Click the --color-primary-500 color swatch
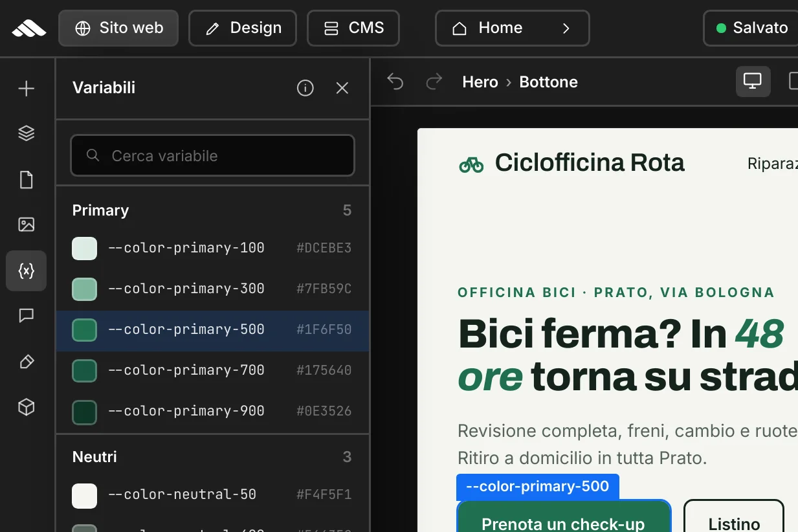The image size is (798, 532). pos(85,330)
